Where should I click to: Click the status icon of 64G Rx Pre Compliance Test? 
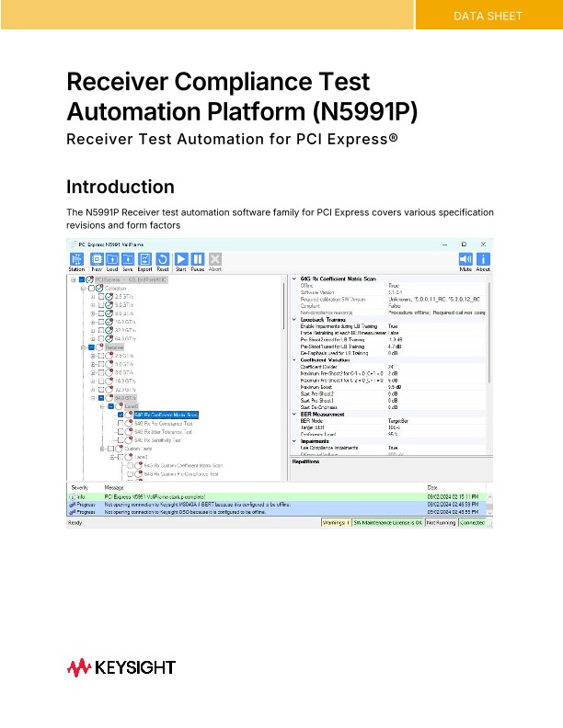click(x=129, y=424)
